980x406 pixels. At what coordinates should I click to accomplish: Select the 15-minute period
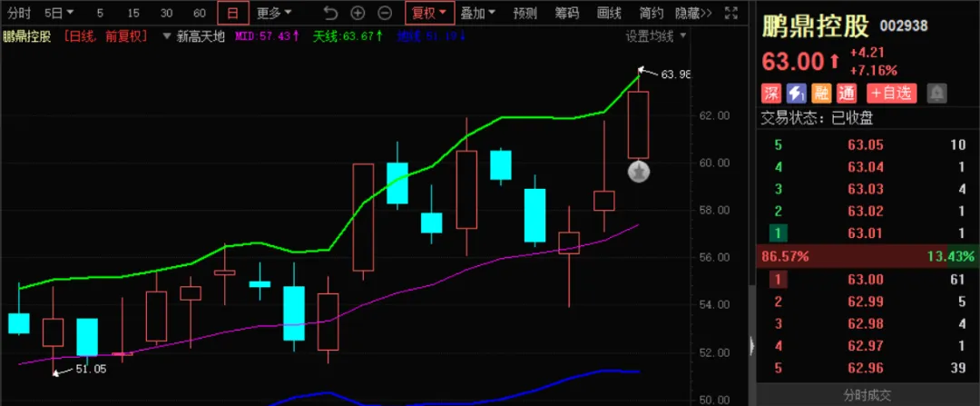(133, 13)
